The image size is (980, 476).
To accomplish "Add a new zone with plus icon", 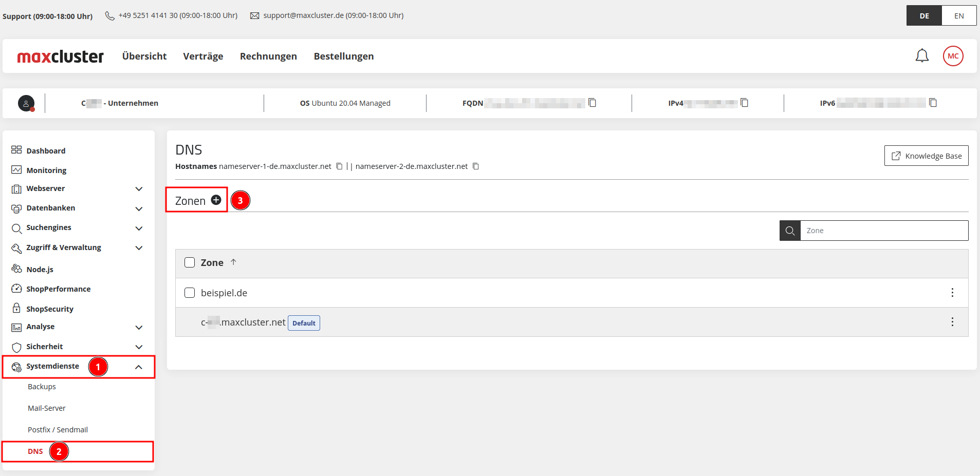I will pos(216,200).
